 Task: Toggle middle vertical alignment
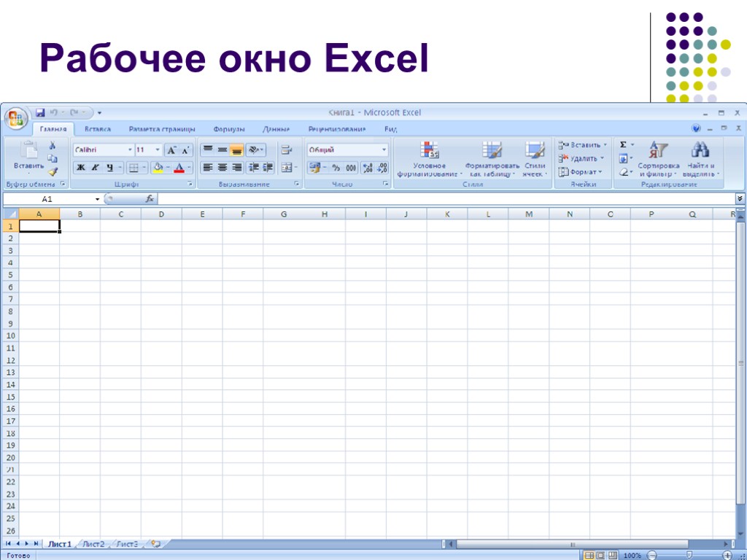(222, 150)
